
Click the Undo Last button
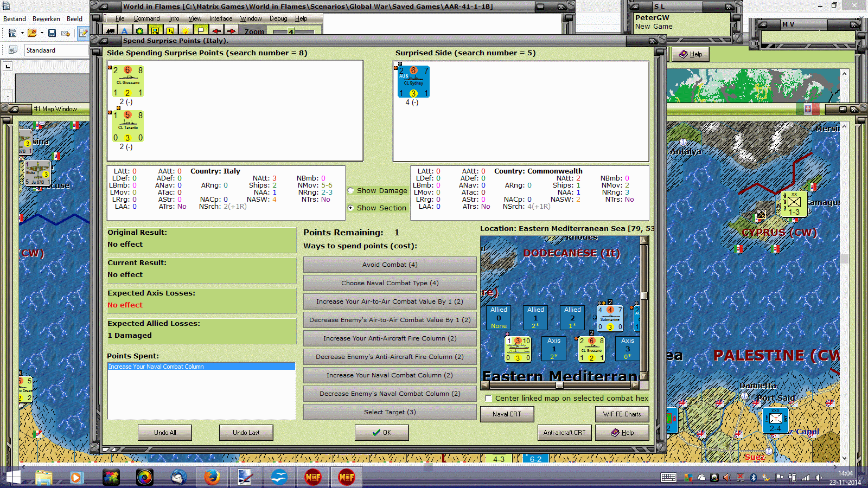pos(246,433)
